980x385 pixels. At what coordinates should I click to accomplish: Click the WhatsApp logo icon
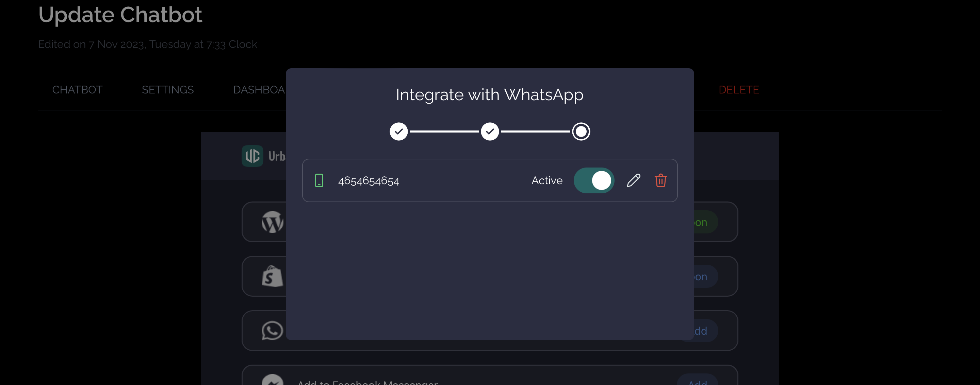tap(272, 331)
